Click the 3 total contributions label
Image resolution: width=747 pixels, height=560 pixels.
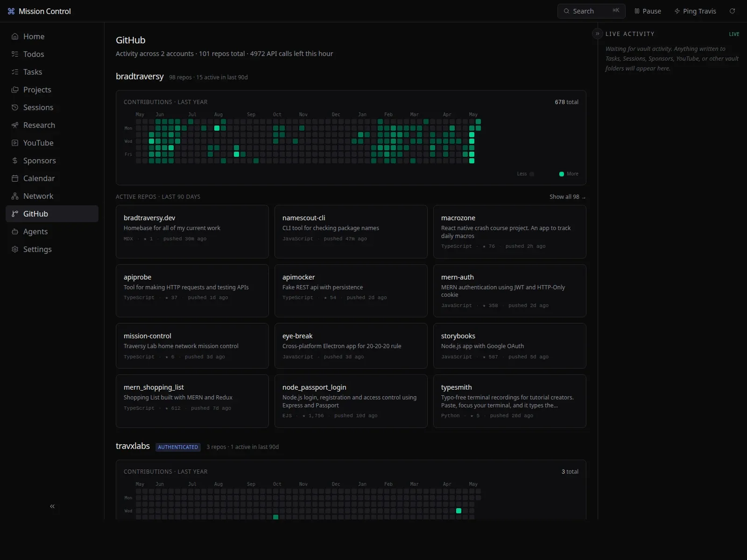click(570, 472)
